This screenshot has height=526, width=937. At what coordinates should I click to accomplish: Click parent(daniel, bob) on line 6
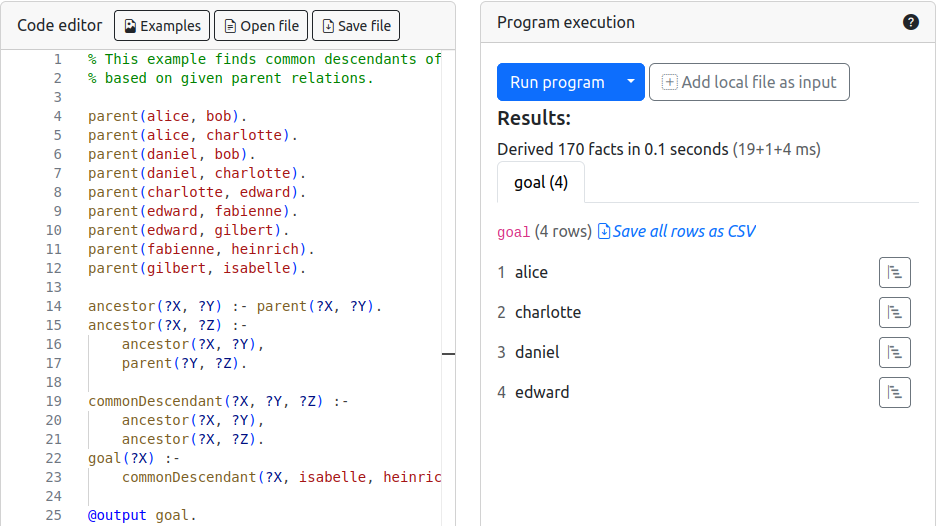click(x=172, y=154)
